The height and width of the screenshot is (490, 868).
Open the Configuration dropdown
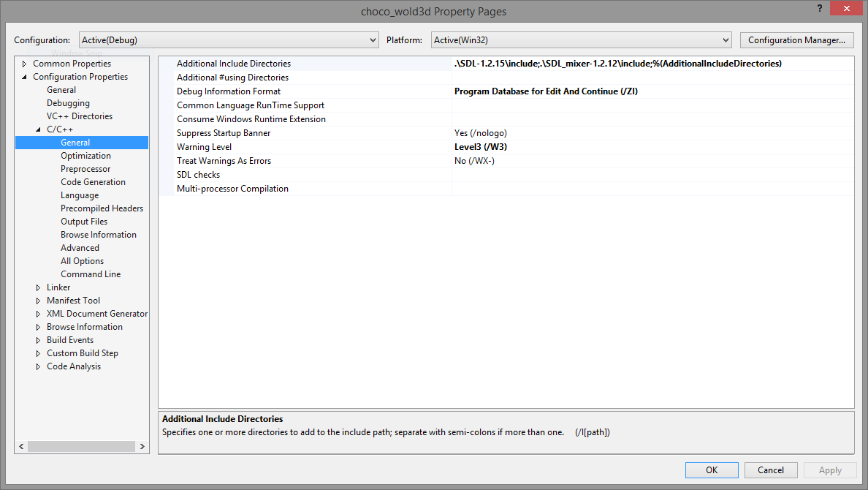point(228,40)
